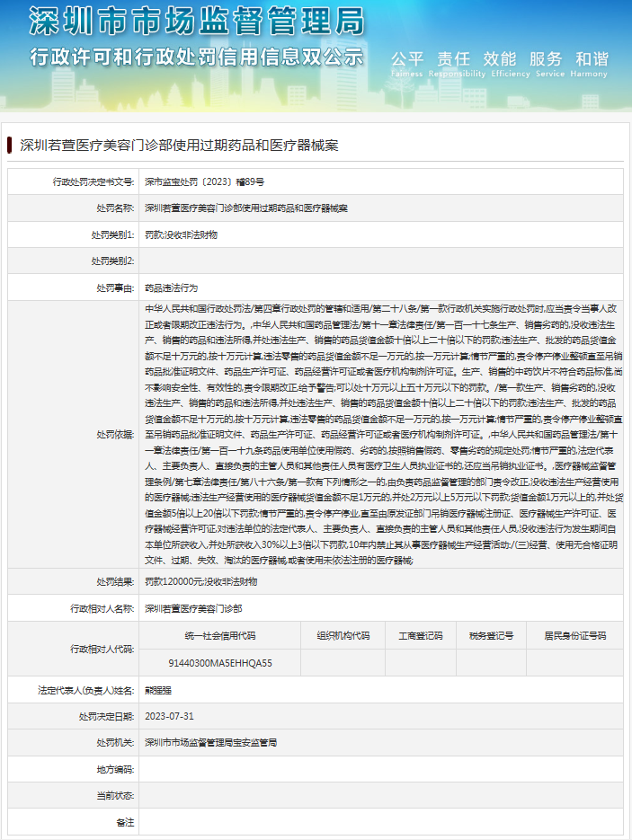Click the 当前状态 label

pyautogui.click(x=115, y=796)
